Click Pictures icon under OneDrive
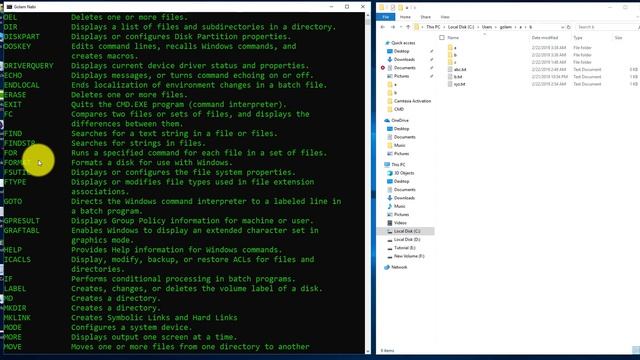This screenshot has height=360, width=640. [x=390, y=153]
